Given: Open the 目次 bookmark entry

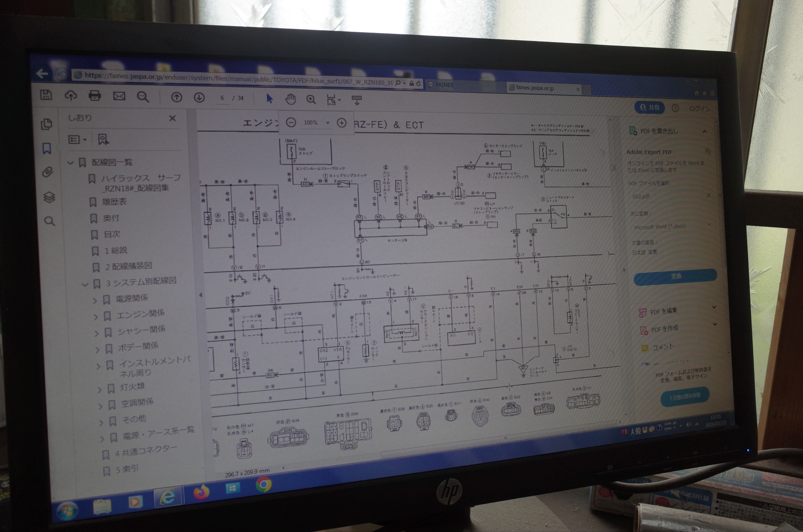Looking at the screenshot, I should 112,234.
